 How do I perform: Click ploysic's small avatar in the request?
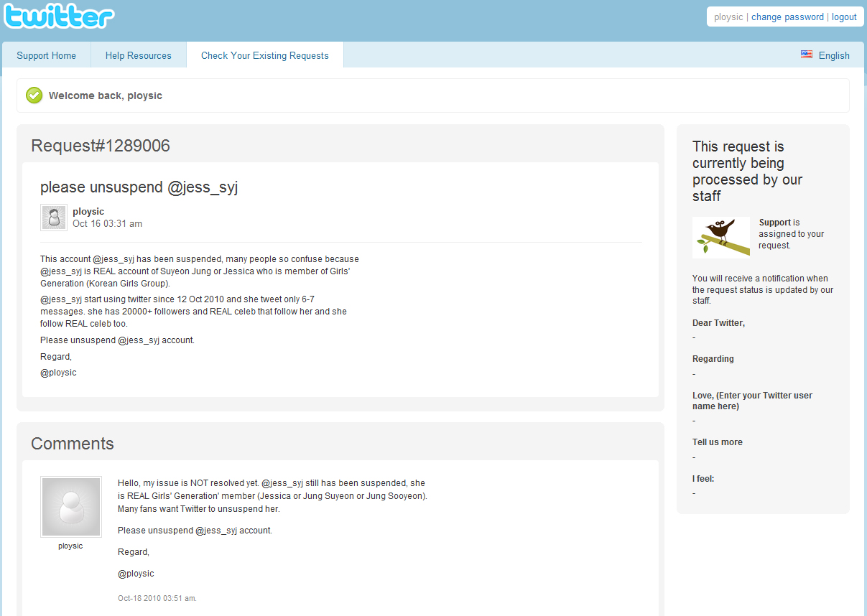54,218
